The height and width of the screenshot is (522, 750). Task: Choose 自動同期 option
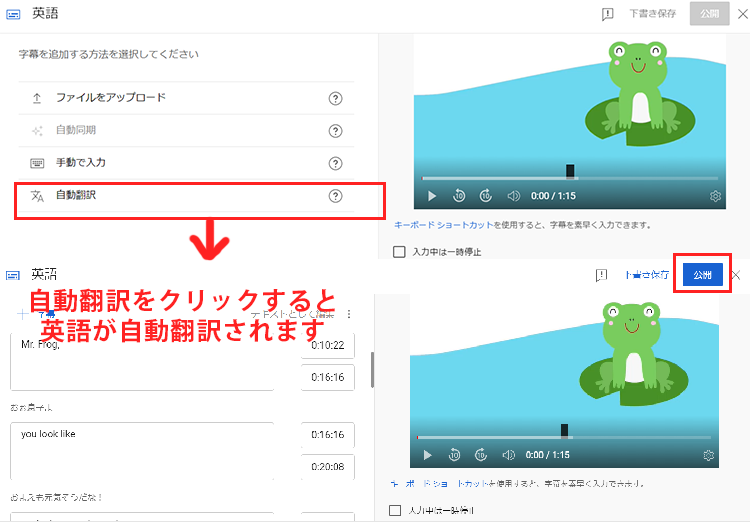point(187,131)
